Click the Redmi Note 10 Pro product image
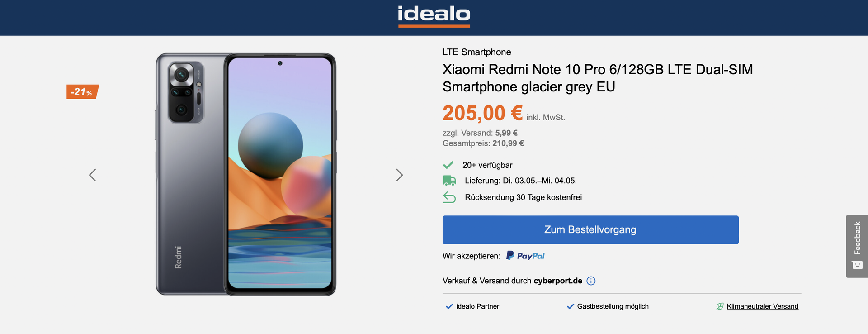Viewport: 868px width, 334px height. [246, 174]
